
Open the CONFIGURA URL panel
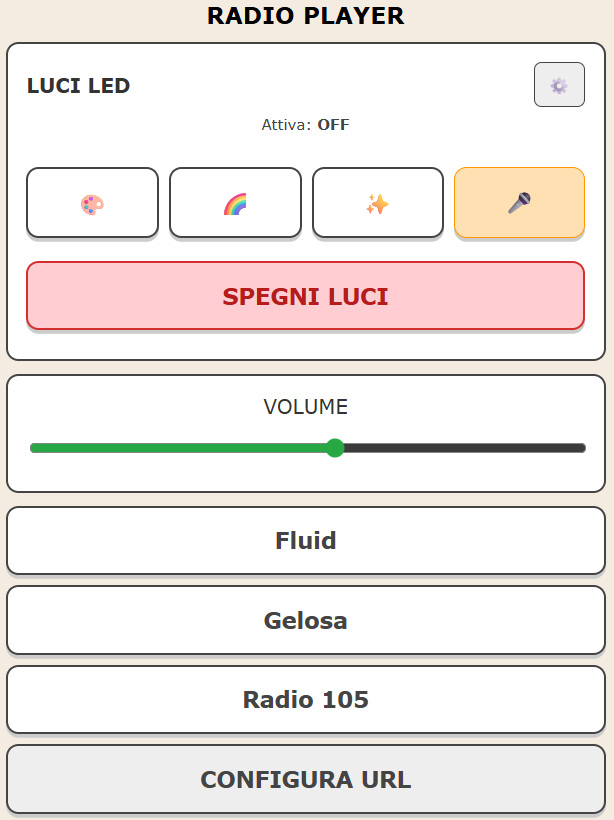(x=306, y=779)
